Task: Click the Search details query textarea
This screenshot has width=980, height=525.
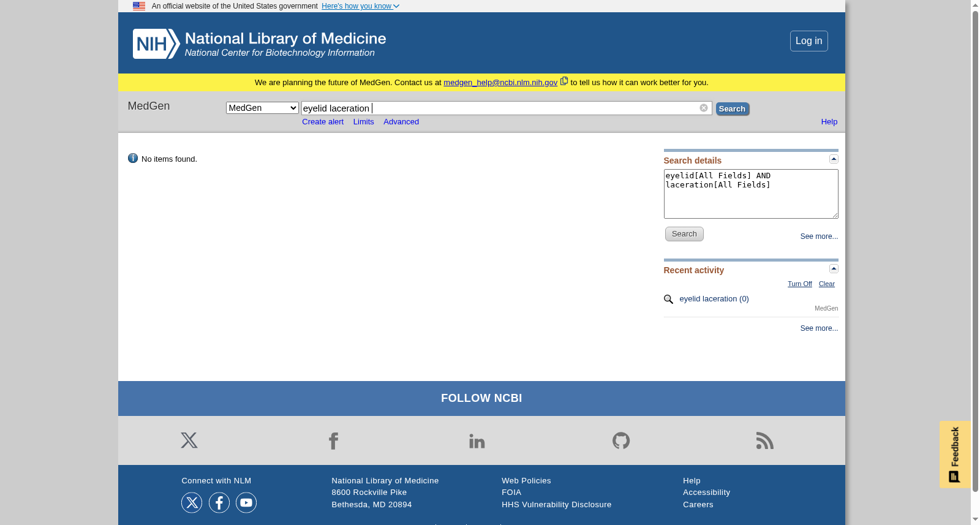Action: click(751, 194)
